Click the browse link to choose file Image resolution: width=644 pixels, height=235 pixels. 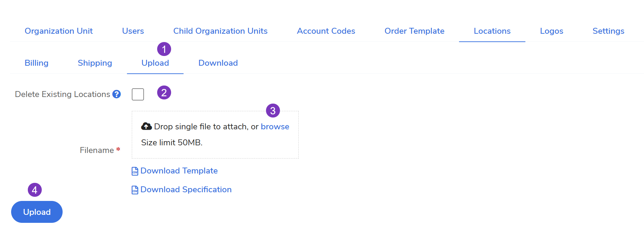pyautogui.click(x=275, y=127)
